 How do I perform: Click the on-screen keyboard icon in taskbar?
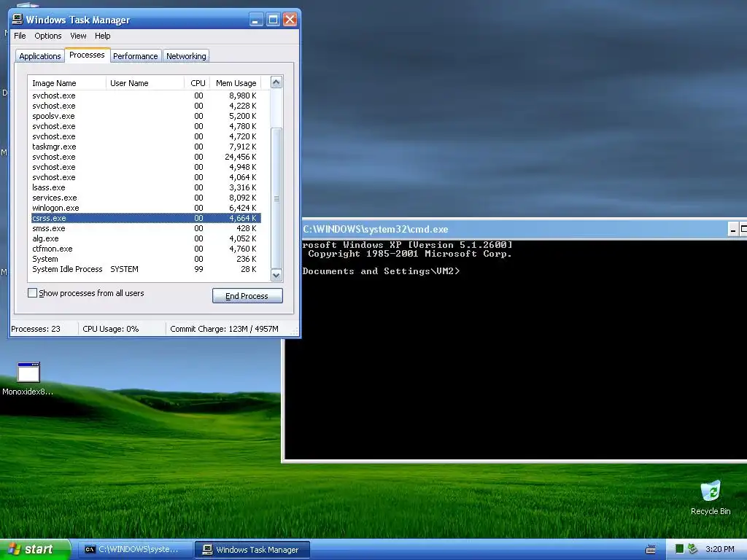point(650,550)
